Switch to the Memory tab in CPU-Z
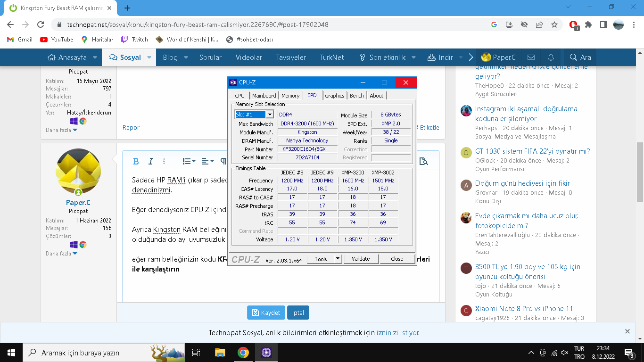 (290, 96)
